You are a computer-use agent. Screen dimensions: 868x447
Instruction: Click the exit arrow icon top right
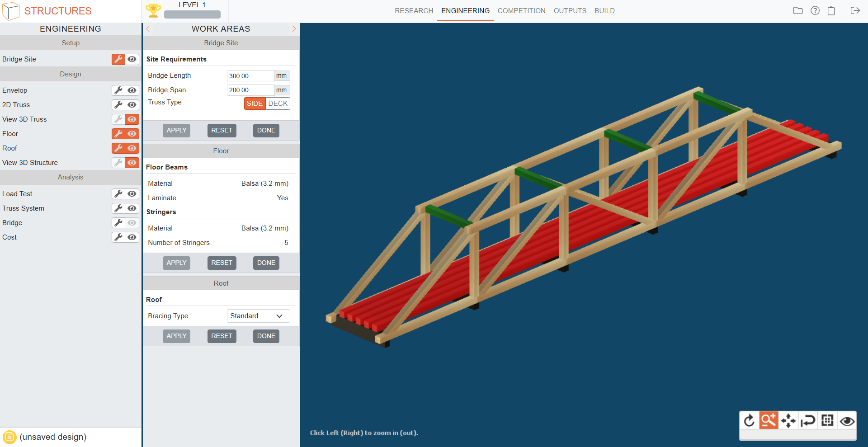(855, 11)
